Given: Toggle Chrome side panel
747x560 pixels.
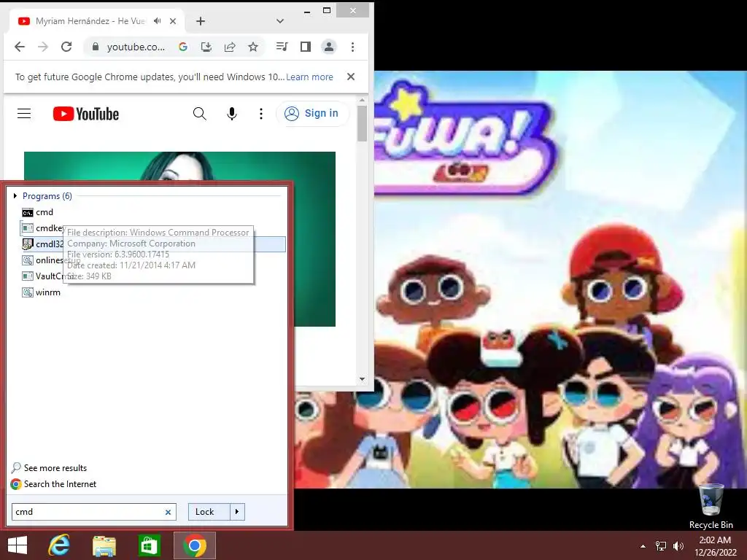Looking at the screenshot, I should click(x=306, y=47).
